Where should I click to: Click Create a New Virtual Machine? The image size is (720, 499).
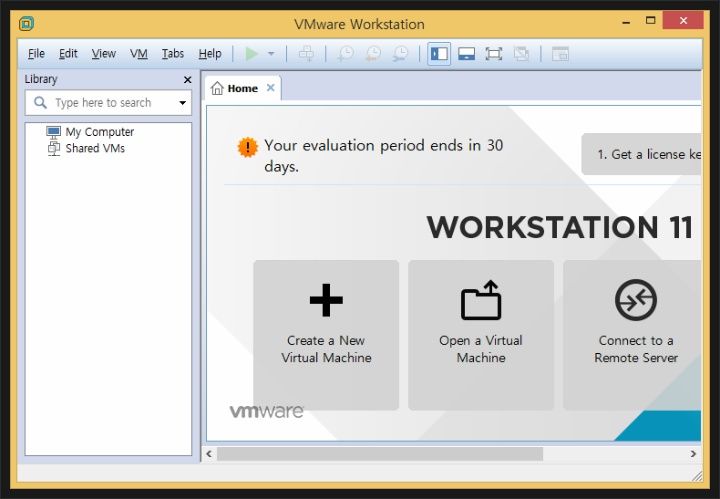pyautogui.click(x=326, y=335)
